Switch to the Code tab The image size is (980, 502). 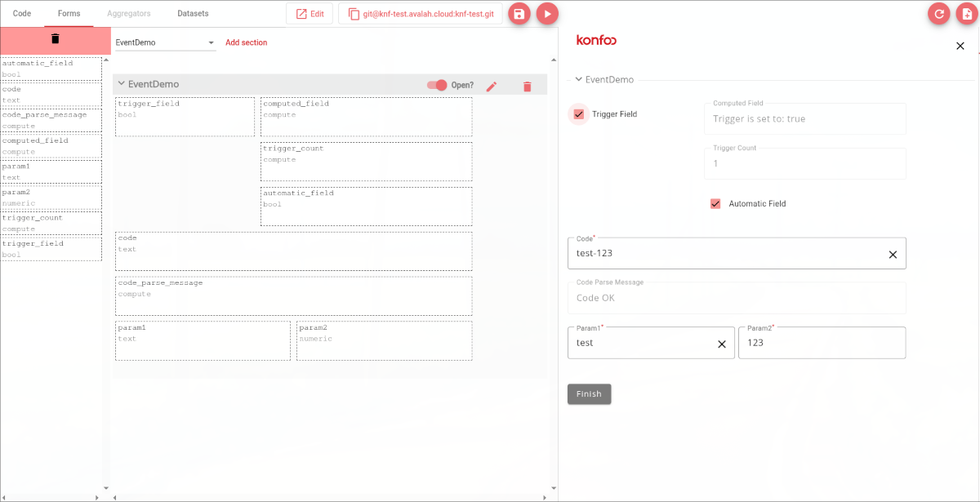(22, 14)
